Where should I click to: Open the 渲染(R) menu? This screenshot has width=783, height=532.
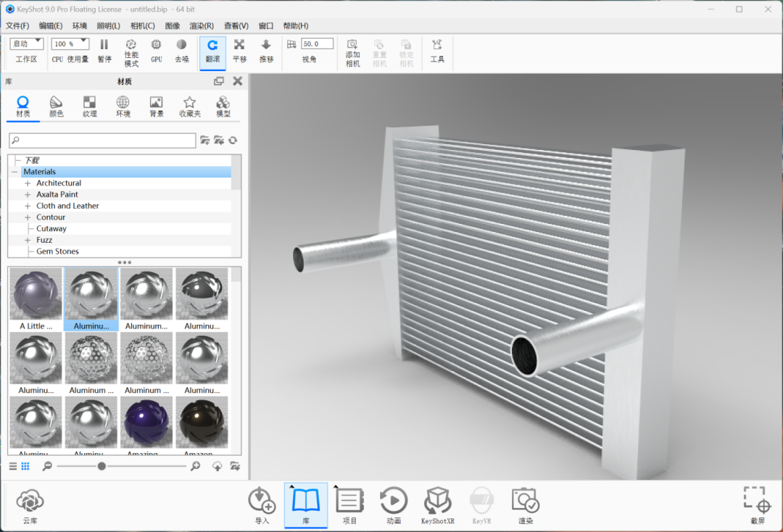(x=202, y=26)
